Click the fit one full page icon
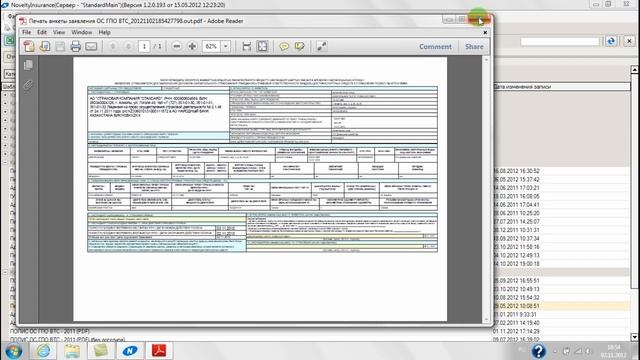Screen dimensions: 640x360 pos(262,47)
